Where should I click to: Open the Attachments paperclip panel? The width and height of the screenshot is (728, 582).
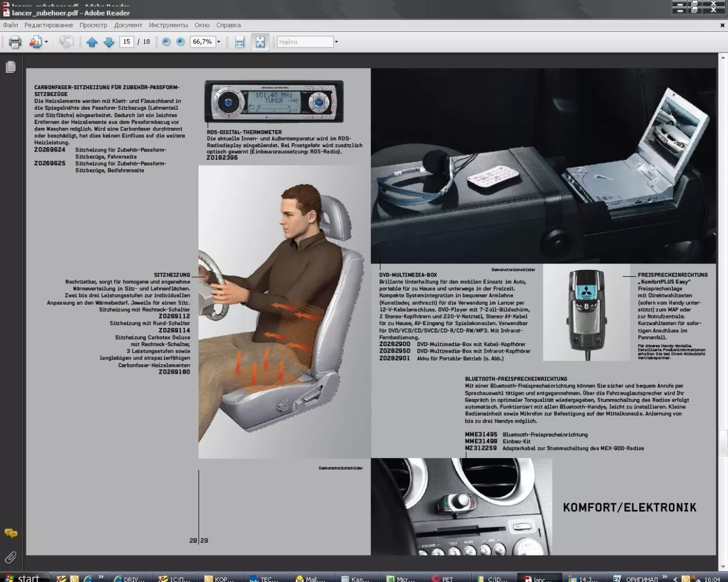10,557
